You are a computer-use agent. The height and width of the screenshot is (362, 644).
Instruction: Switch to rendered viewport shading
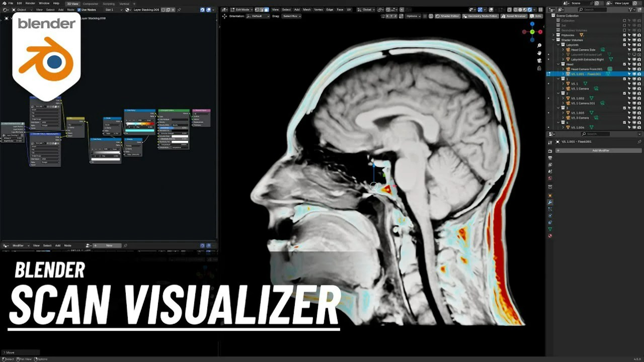click(x=529, y=10)
